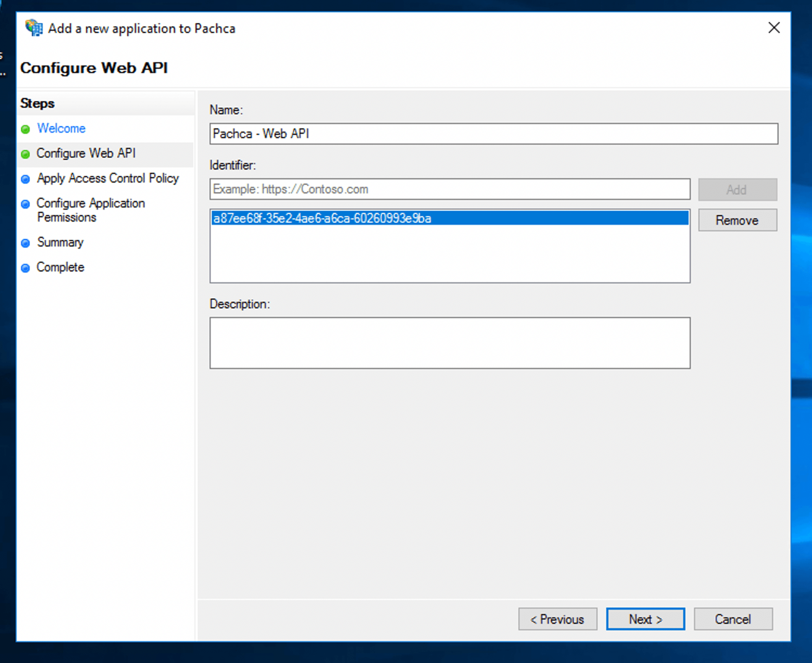Image resolution: width=812 pixels, height=663 pixels.
Task: Click the blue bullet beside Summary step
Action: tap(26, 243)
